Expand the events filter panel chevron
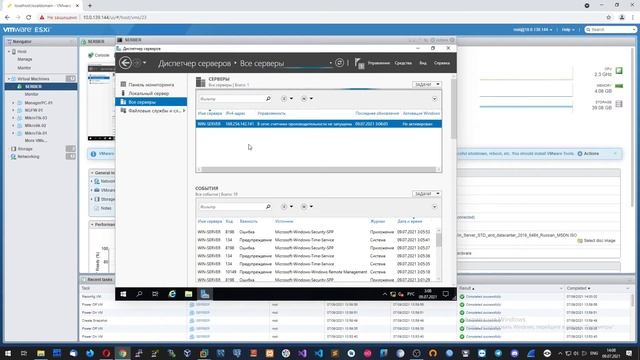The height and width of the screenshot is (360, 640). [x=434, y=207]
